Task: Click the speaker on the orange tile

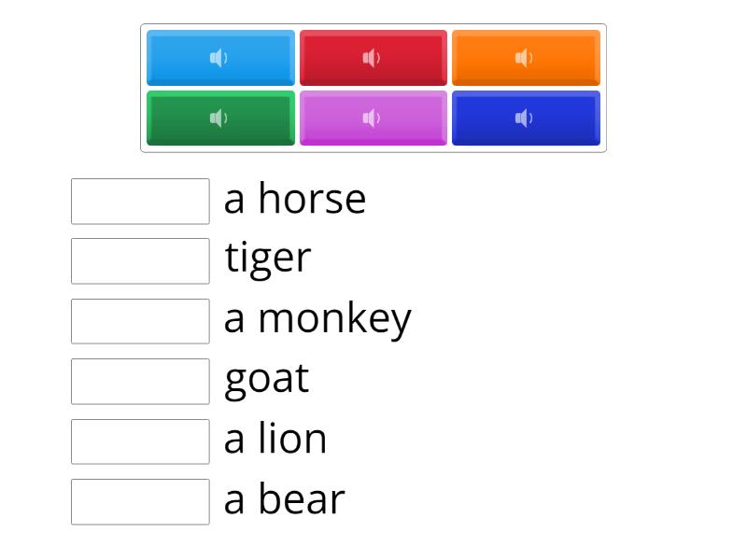Action: pyautogui.click(x=525, y=58)
